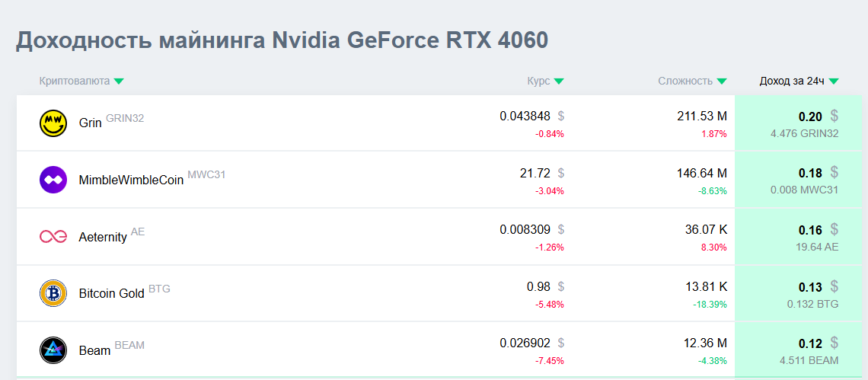Open the MimbleWimbleCoin name link
This screenshot has height=380, width=868.
pyautogui.click(x=131, y=180)
